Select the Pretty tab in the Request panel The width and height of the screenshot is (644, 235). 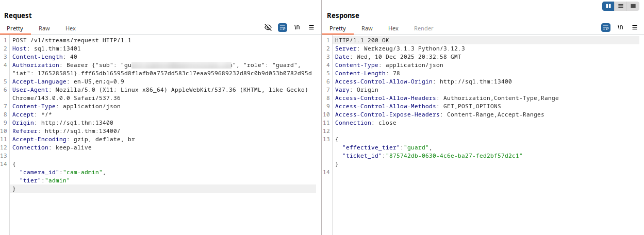point(15,28)
